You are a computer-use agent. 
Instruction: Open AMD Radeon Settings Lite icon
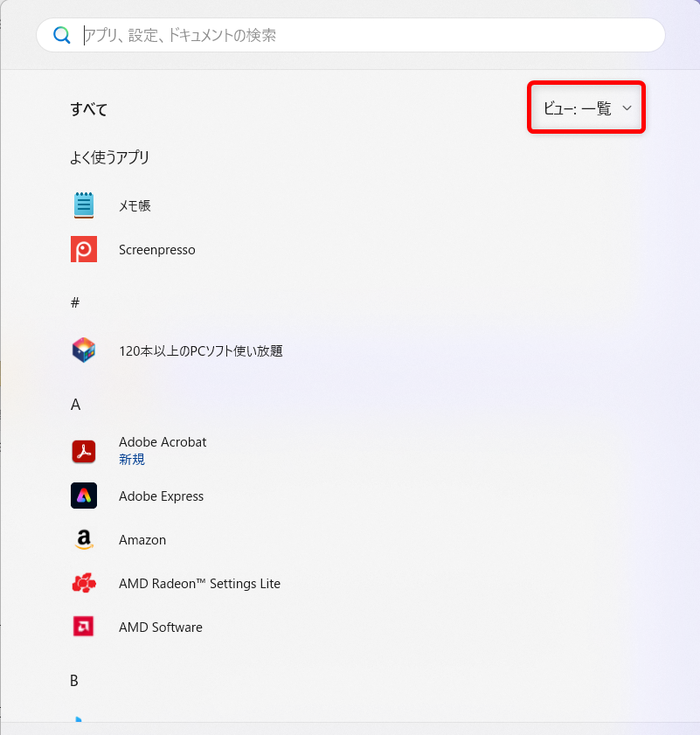tap(84, 583)
